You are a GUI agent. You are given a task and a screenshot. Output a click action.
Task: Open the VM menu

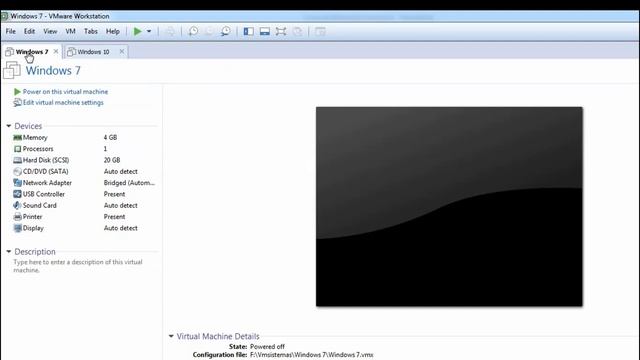point(71,31)
